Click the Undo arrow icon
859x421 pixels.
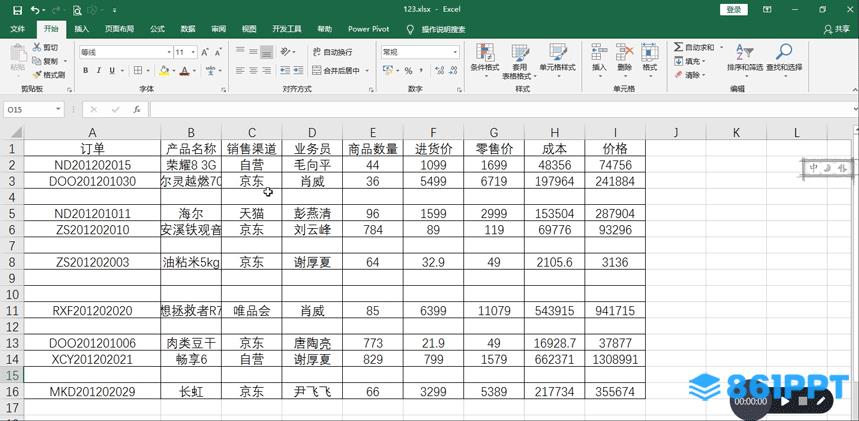click(x=35, y=10)
